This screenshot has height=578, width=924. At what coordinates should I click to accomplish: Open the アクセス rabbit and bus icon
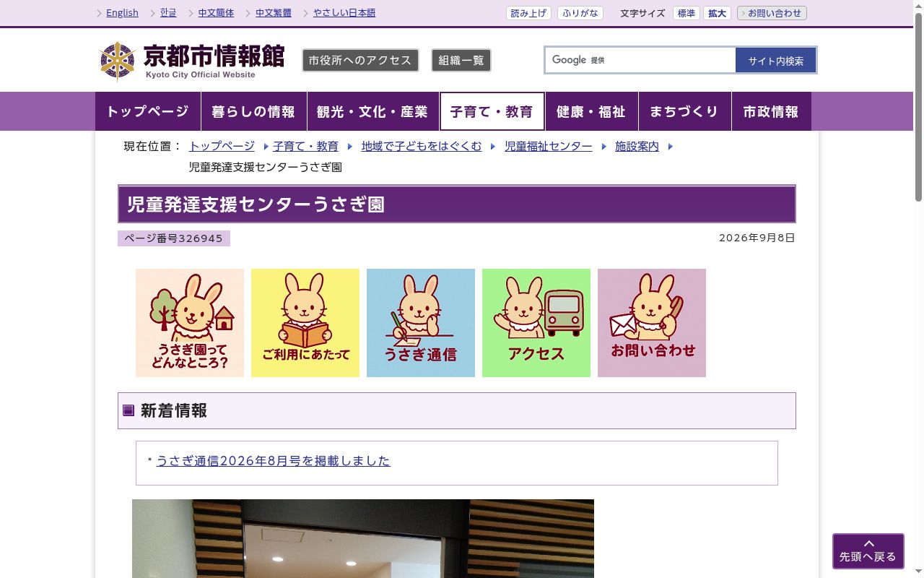point(536,323)
